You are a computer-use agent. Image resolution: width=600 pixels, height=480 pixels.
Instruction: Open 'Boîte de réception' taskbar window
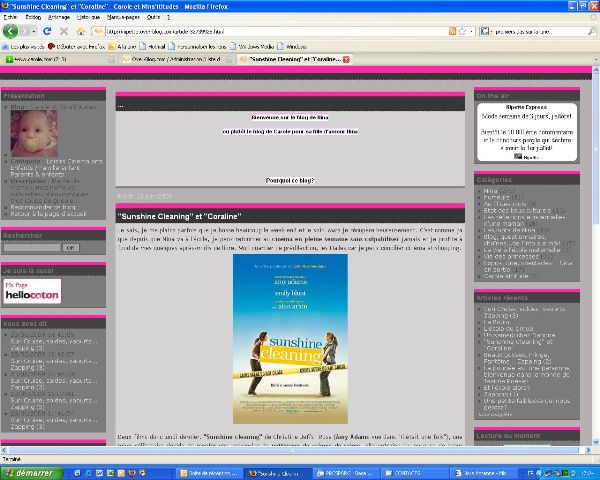(x=211, y=473)
